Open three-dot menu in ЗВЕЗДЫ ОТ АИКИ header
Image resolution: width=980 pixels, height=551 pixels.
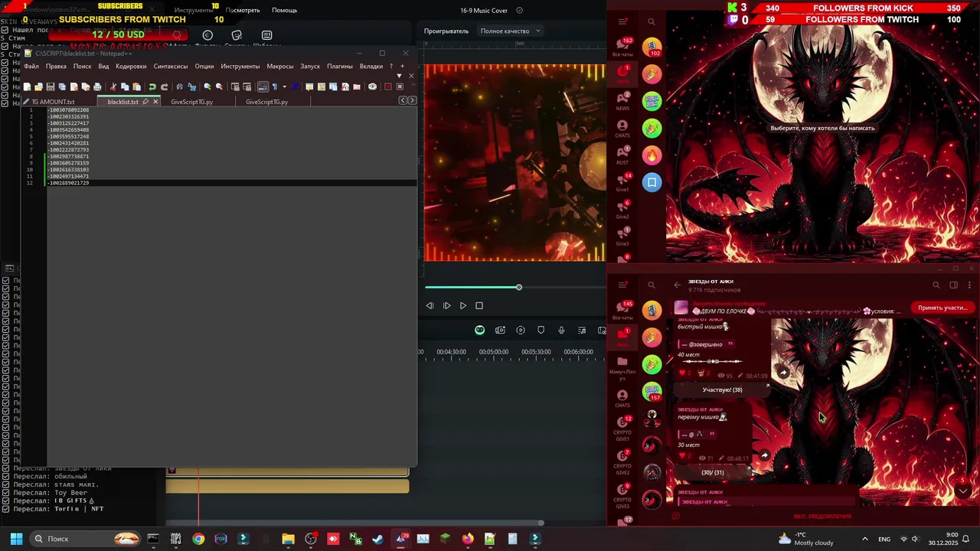[969, 285]
